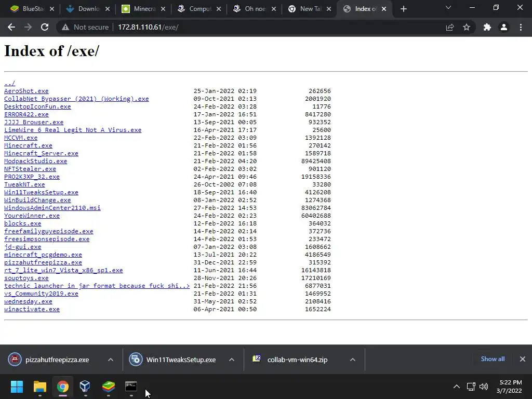This screenshot has width=532, height=399.
Task: Download vs_Community2019.exe
Action: [x=41, y=294]
